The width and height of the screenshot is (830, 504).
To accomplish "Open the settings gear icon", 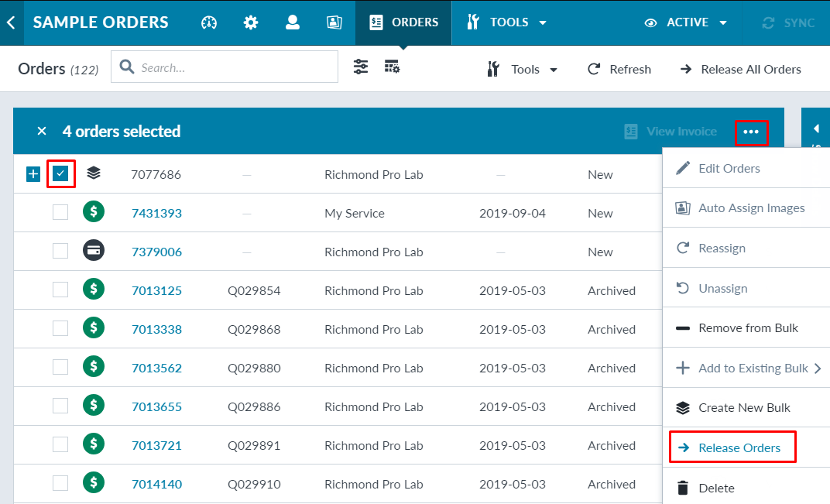I will click(x=250, y=22).
